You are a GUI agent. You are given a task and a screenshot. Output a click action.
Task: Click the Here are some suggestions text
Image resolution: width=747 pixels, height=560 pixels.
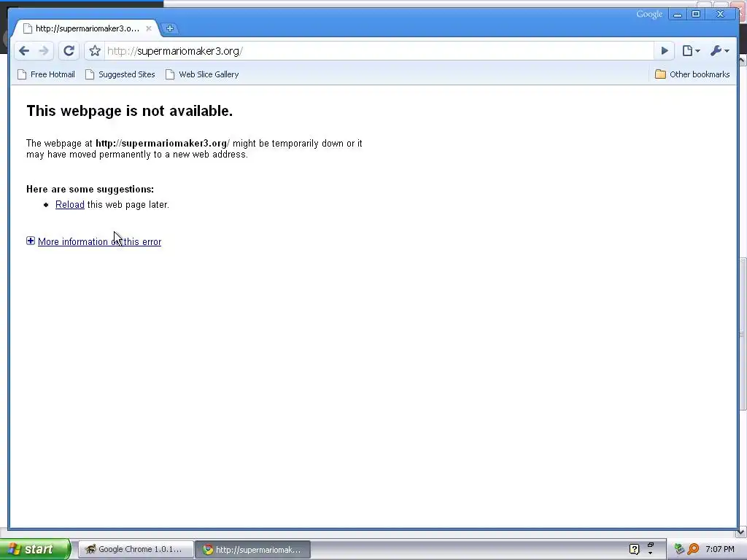(x=90, y=189)
